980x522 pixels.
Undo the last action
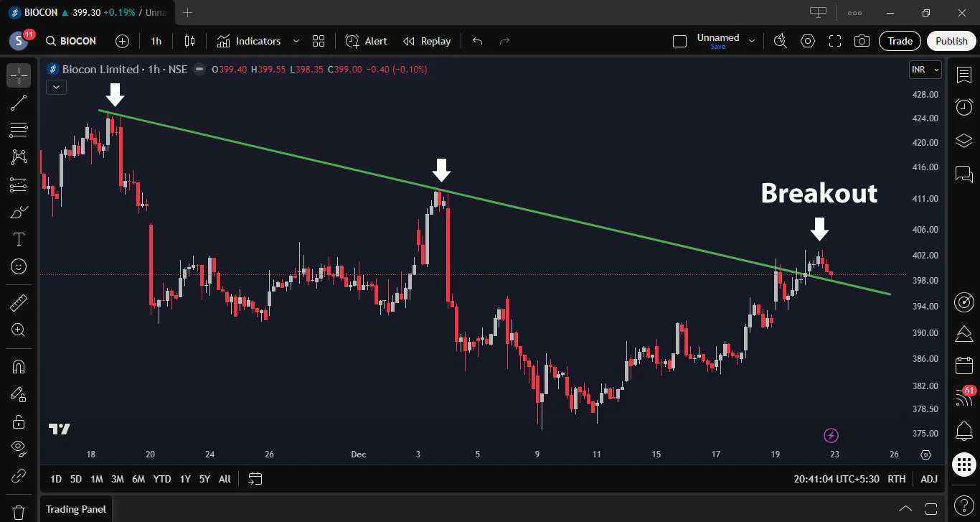[x=477, y=41]
